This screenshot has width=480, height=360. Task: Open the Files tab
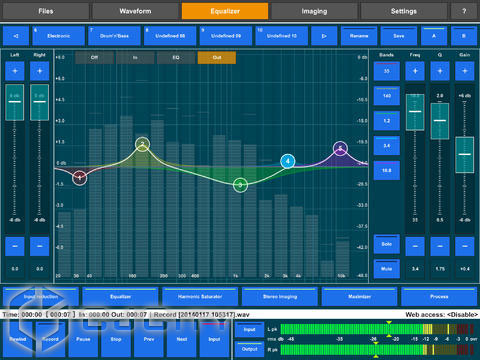pos(46,11)
